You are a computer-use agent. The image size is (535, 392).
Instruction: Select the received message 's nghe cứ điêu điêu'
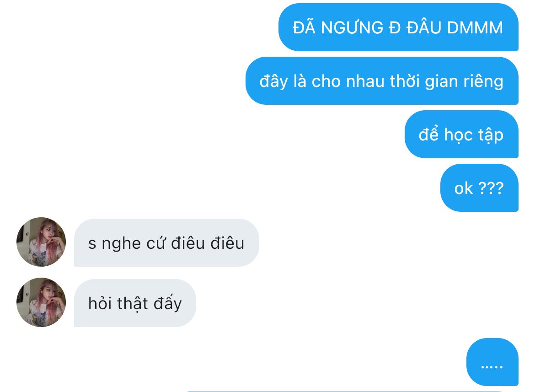166,242
